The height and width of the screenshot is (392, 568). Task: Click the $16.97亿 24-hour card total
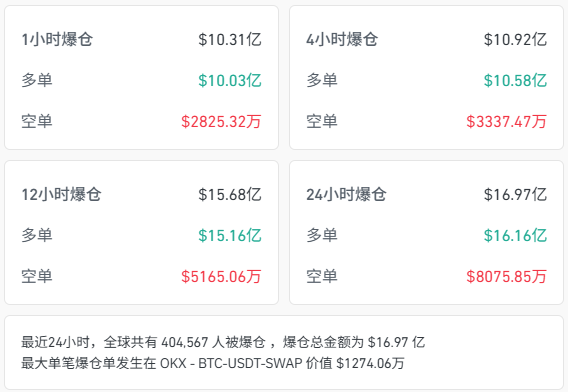tap(515, 195)
